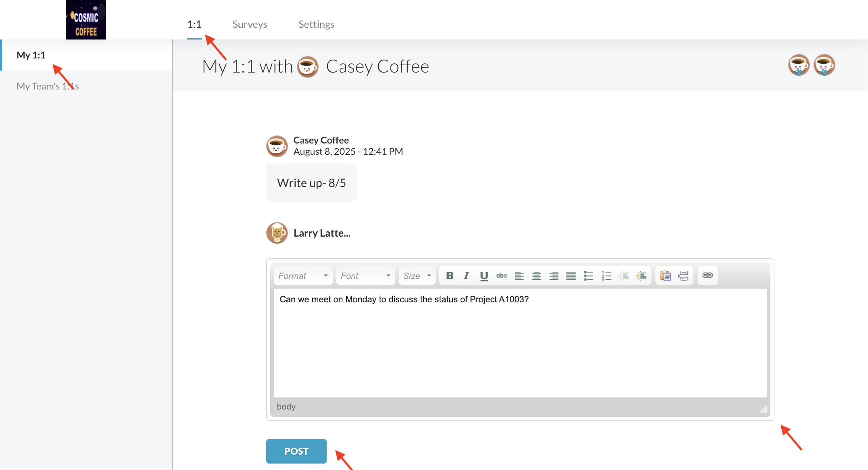Toggle bold formatting in editor
The image size is (868, 470).
[x=450, y=276]
